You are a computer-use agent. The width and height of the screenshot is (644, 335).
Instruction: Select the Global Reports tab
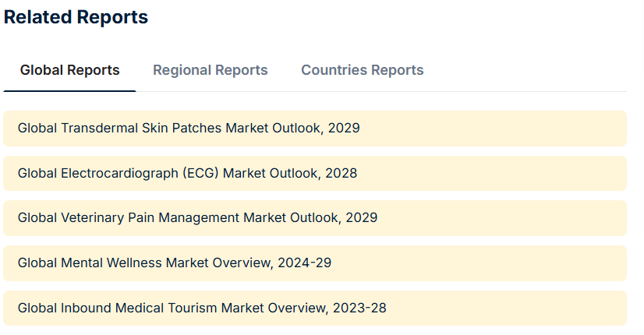[x=70, y=70]
